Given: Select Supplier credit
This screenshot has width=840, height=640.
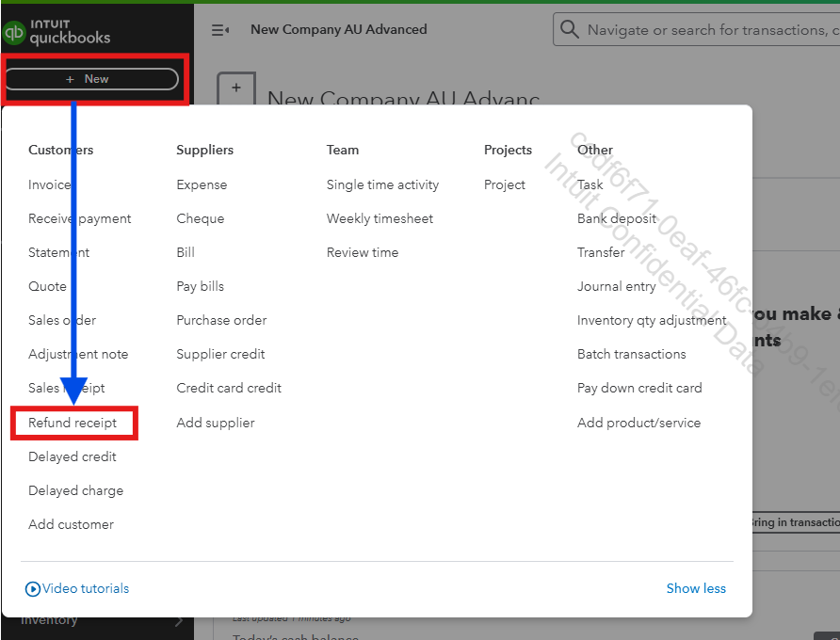Looking at the screenshot, I should pyautogui.click(x=220, y=354).
